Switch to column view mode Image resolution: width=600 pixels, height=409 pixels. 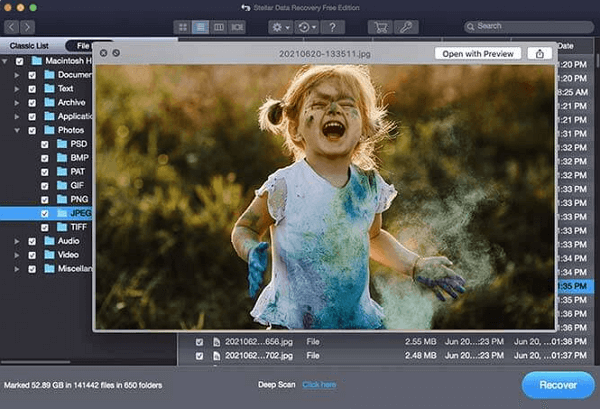220,26
